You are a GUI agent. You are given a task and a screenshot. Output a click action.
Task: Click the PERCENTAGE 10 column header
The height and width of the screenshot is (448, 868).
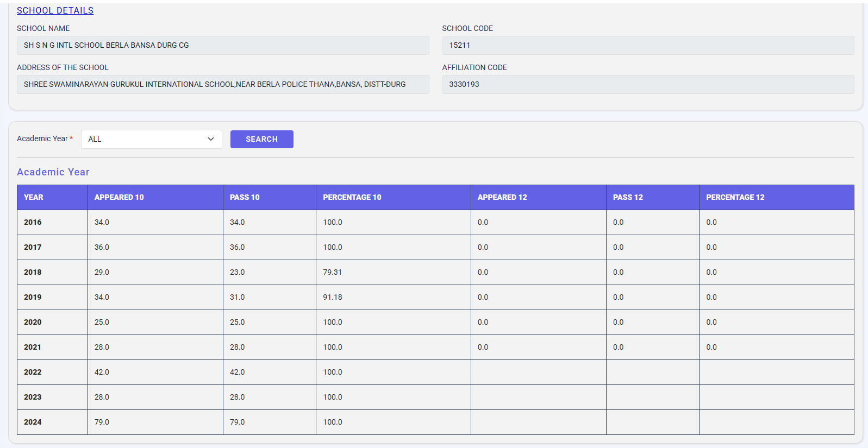tap(352, 197)
